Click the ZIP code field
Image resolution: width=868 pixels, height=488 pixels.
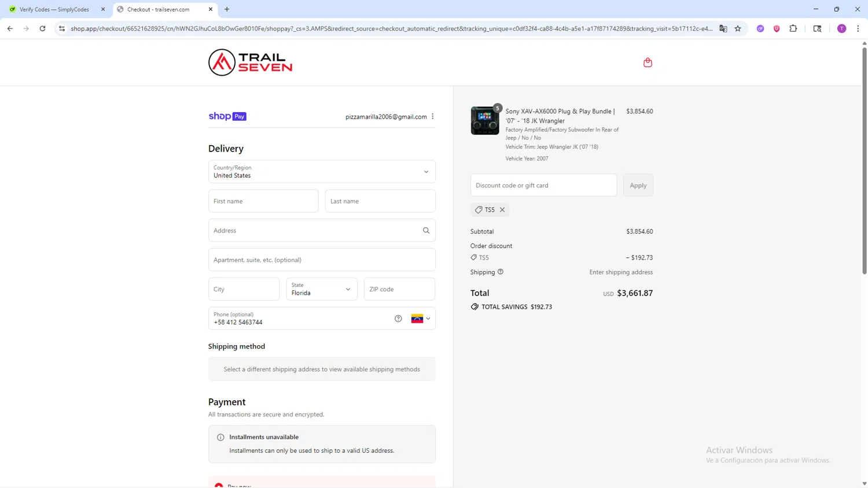click(399, 289)
